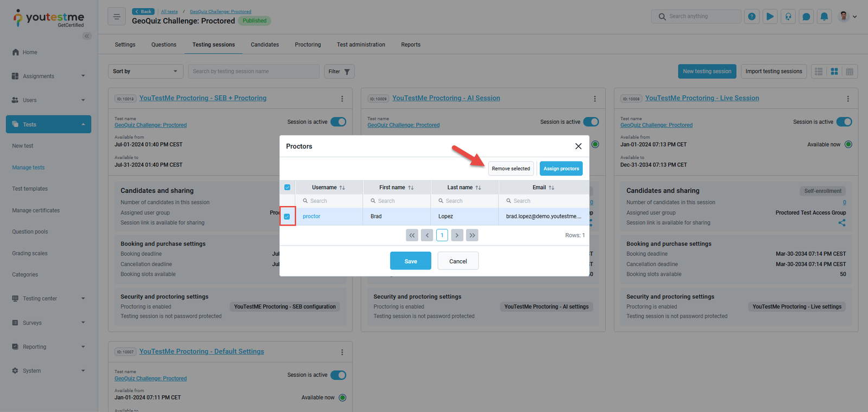868x412 pixels.
Task: Click the Remove selected button
Action: 510,169
